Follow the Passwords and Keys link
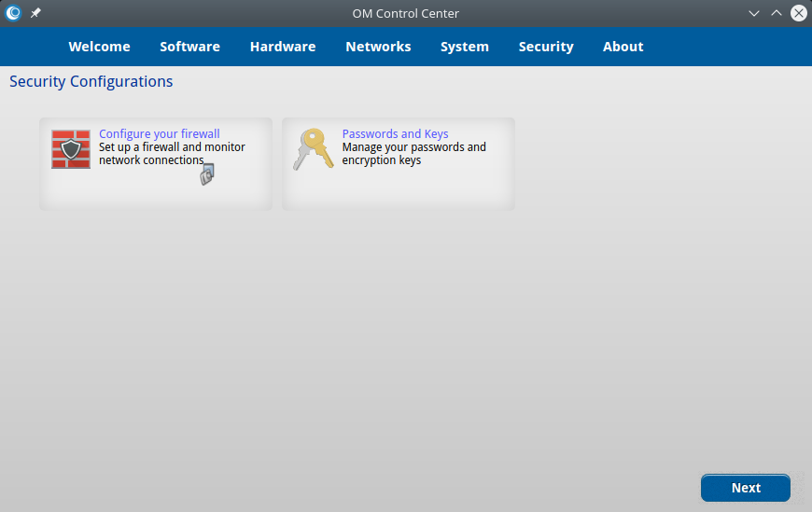The width and height of the screenshot is (812, 512). (395, 134)
